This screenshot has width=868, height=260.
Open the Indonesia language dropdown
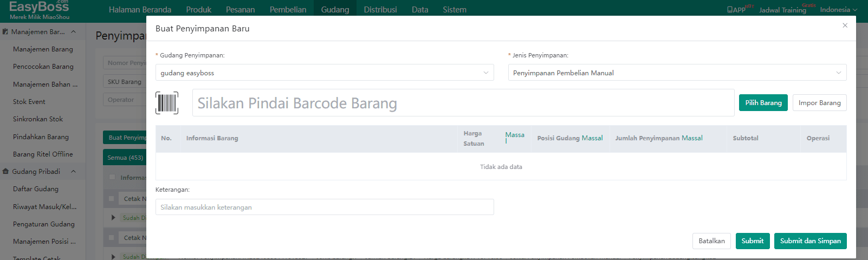pos(838,10)
